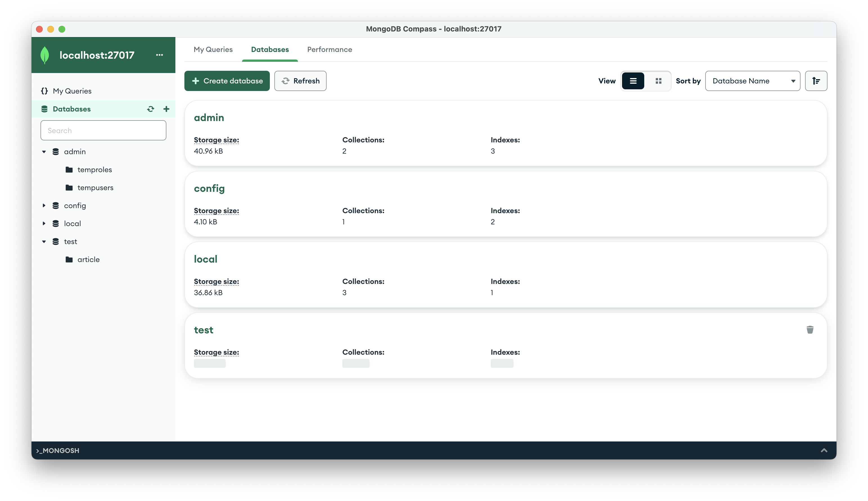
Task: Focus the sidebar Search field
Action: [x=103, y=130]
